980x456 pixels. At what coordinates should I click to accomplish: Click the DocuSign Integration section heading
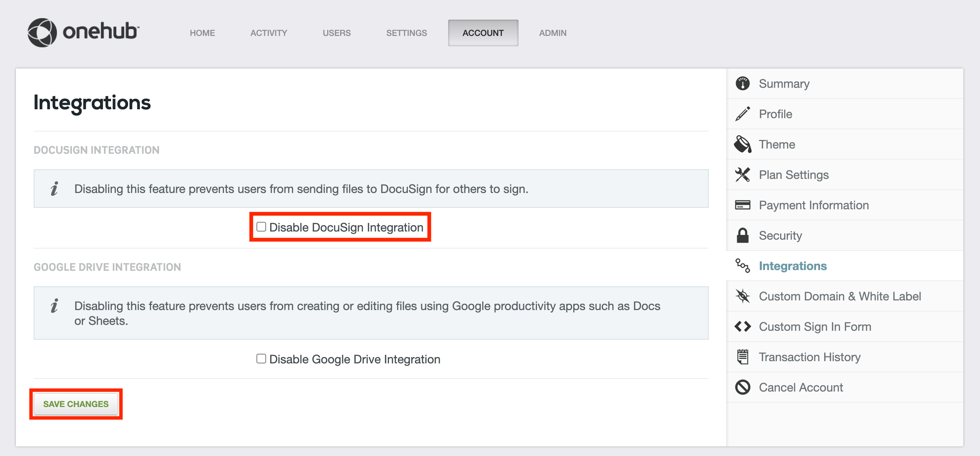[97, 150]
